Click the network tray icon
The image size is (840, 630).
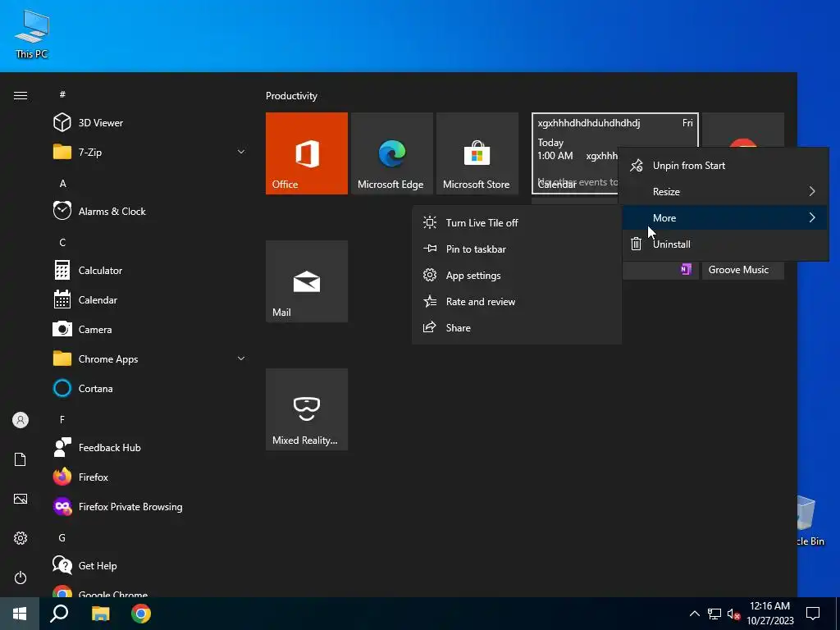(x=714, y=614)
